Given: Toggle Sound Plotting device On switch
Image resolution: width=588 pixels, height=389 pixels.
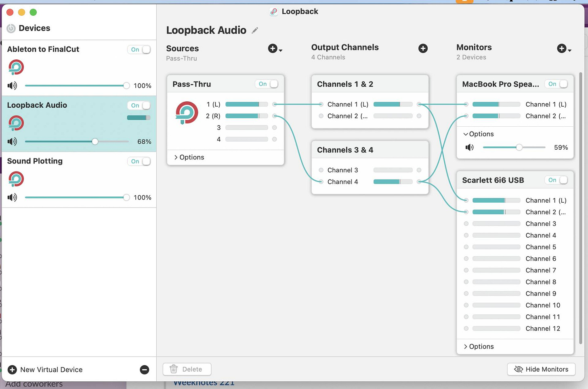Looking at the screenshot, I should (139, 161).
